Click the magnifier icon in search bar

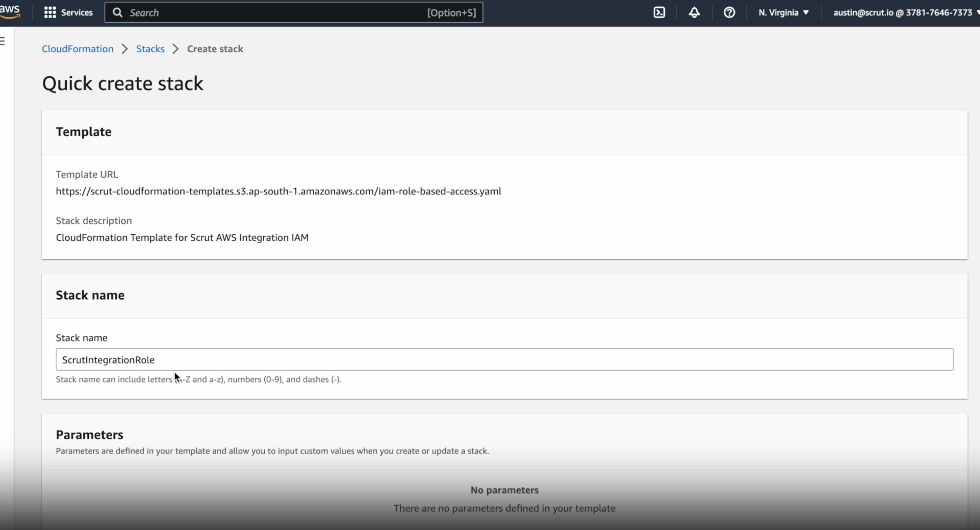[x=117, y=13]
